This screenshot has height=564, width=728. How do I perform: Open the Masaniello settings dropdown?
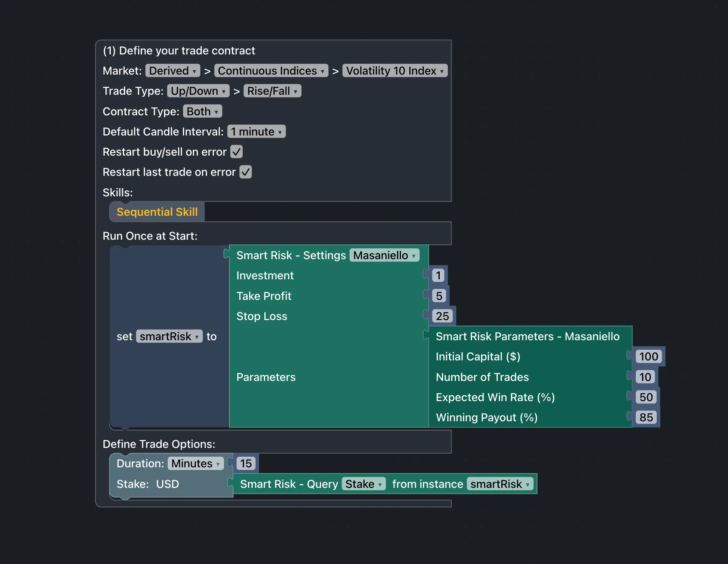coord(385,255)
